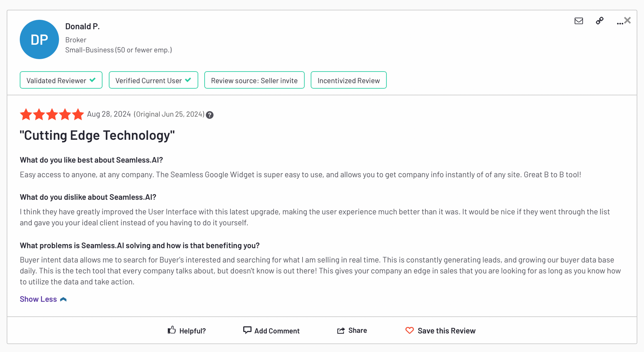This screenshot has height=352, width=644.
Task: Click the DP reviewer avatar
Action: (39, 39)
